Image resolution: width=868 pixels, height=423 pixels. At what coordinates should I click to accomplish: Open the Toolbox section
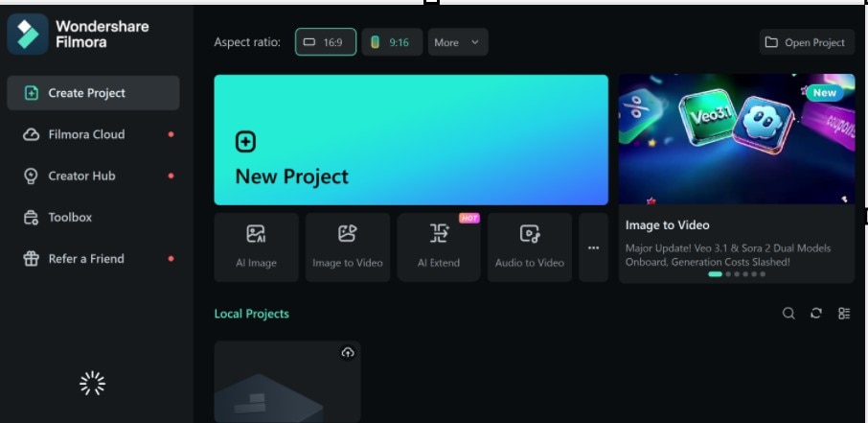point(93,218)
